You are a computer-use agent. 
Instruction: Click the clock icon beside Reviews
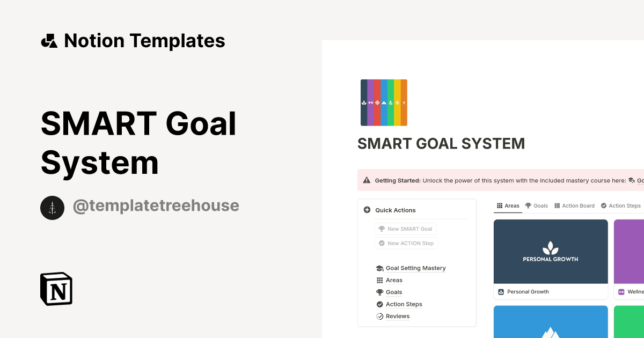pyautogui.click(x=379, y=316)
